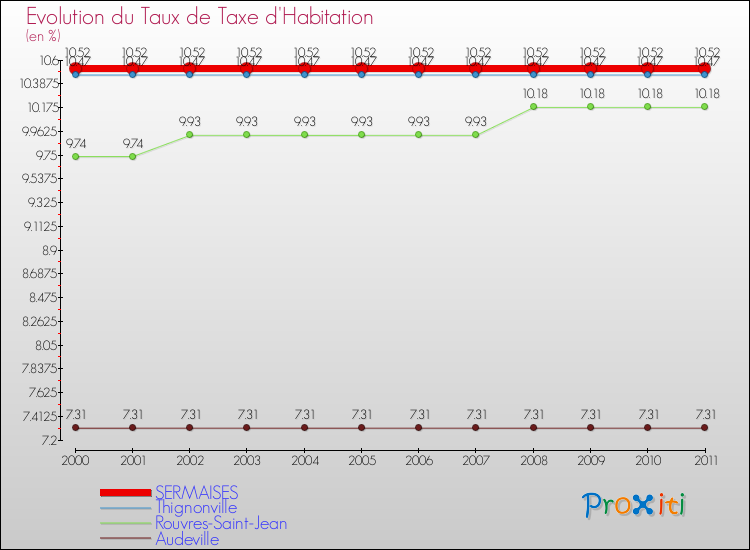Click the x-axis label 2011
Viewport: 750px width, 550px height.
(706, 460)
